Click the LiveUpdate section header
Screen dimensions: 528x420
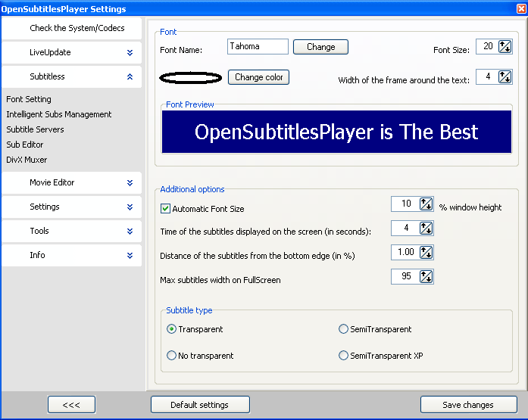click(72, 52)
